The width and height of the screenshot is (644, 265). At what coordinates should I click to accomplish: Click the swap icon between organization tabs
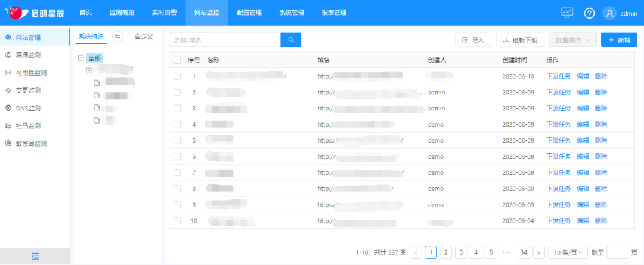[117, 37]
